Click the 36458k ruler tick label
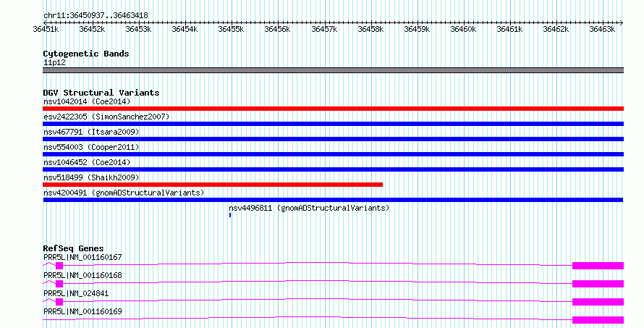The image size is (644, 328). (x=371, y=29)
